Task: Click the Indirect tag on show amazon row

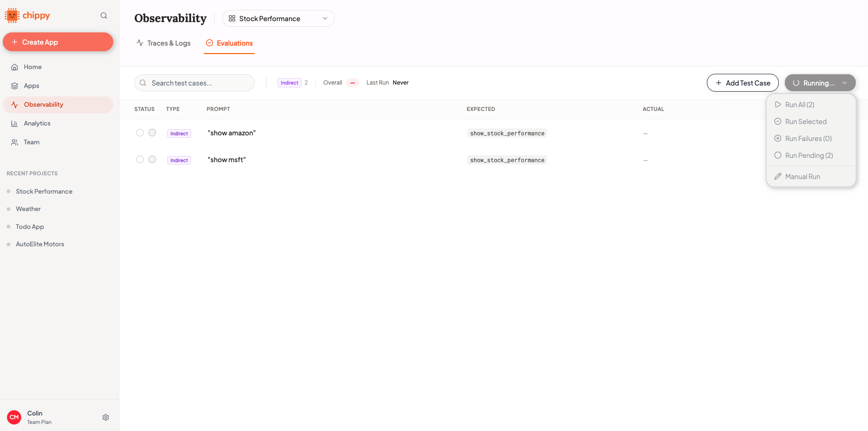Action: coord(179,133)
